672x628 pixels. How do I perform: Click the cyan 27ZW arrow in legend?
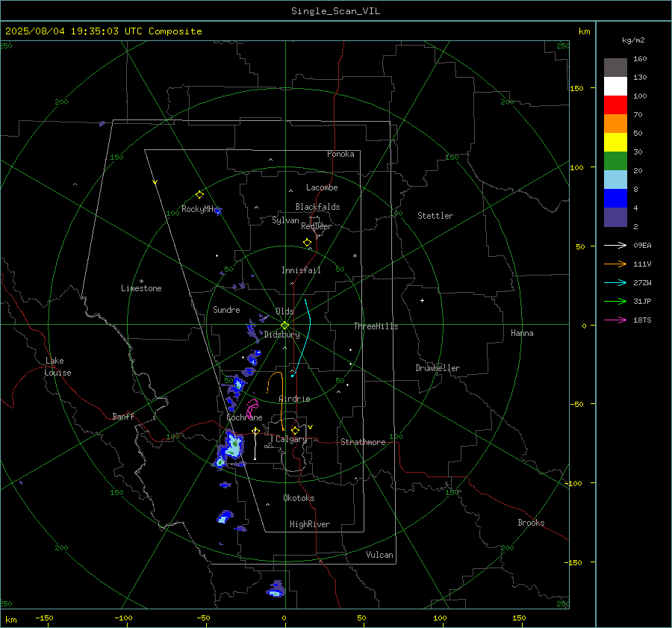click(x=615, y=282)
